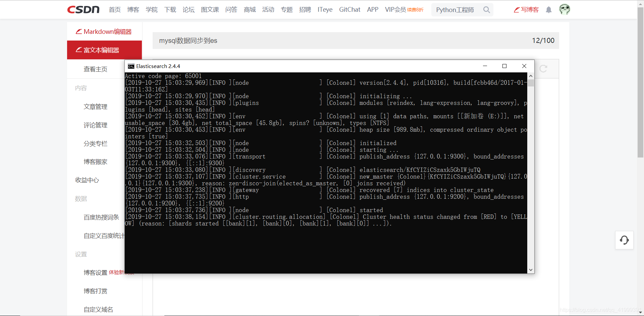Screen dimensions: 644x316
Task: Open 文章管理 in sidebar
Action: [x=96, y=107]
